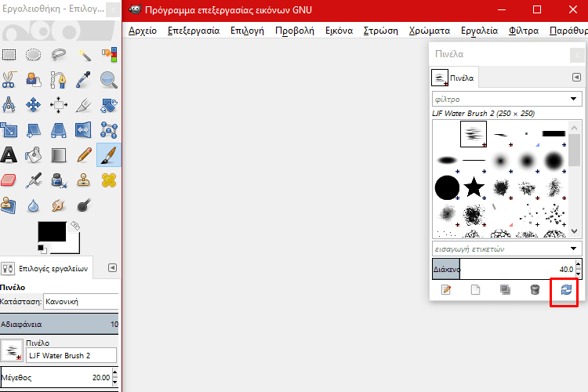Click the white background color swatch
This screenshot has width=588, height=392.
(73, 247)
